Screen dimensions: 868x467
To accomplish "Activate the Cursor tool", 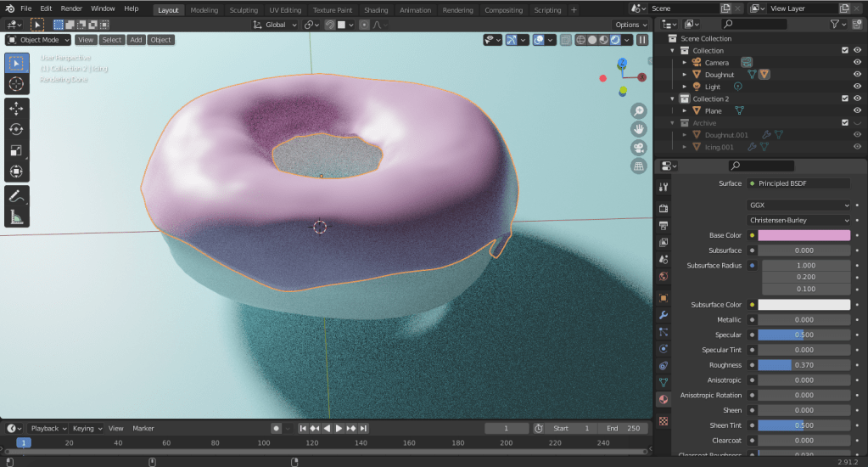I will (15, 83).
